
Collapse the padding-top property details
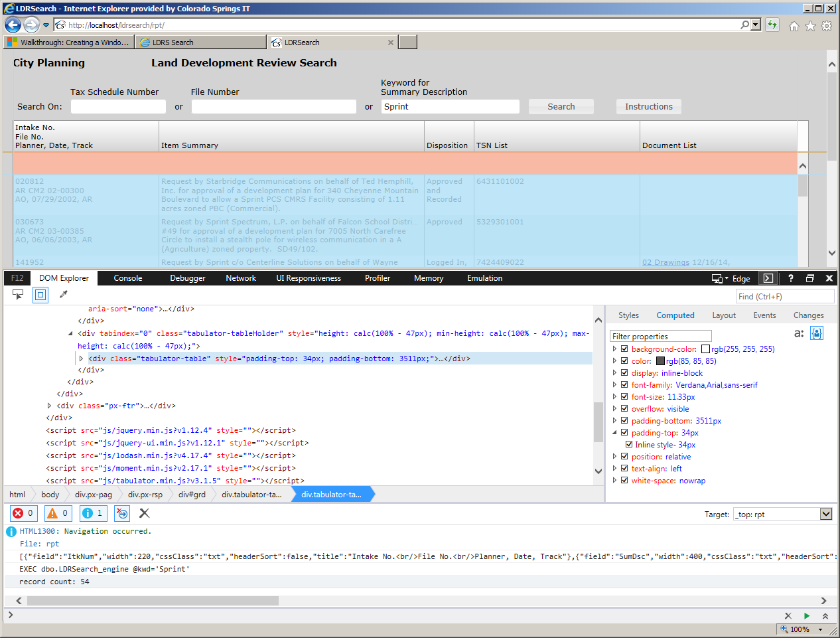(x=614, y=432)
